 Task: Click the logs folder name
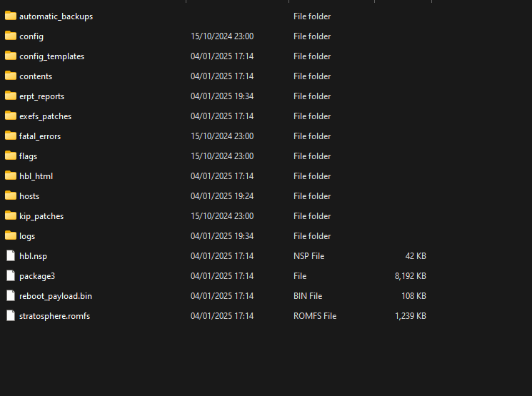[x=27, y=236]
